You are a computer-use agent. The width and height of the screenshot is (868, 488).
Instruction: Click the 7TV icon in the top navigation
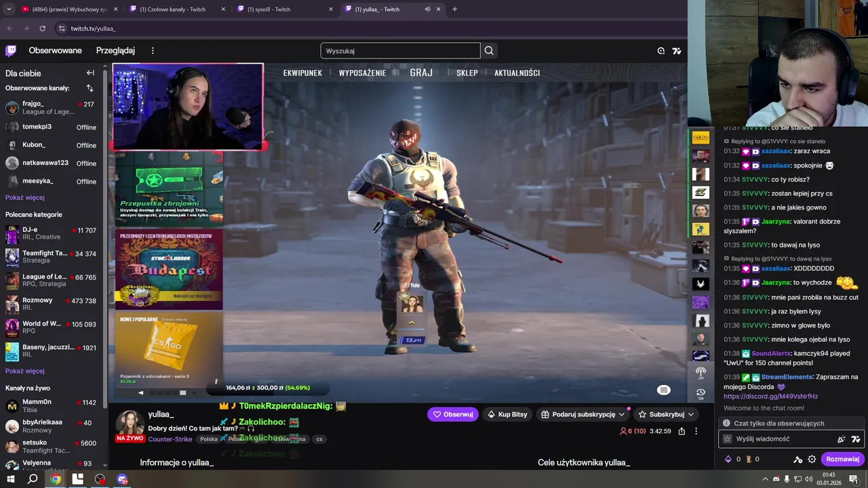(x=677, y=51)
